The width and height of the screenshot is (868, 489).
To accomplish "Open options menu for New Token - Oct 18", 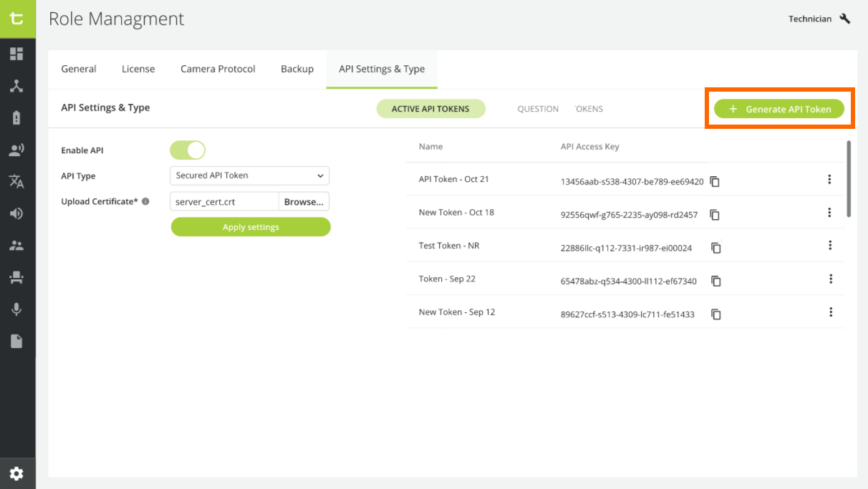I will (x=829, y=212).
